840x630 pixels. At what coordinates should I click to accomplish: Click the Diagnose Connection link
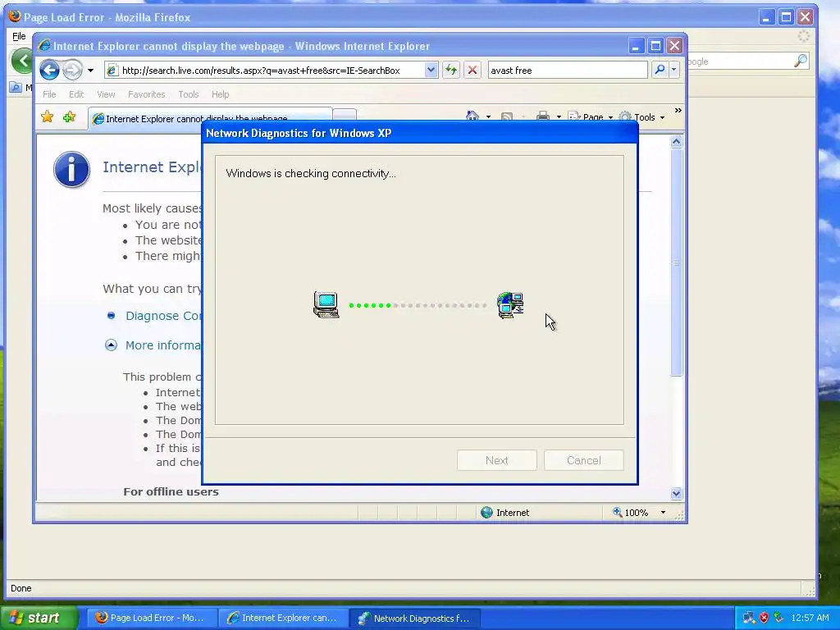[163, 316]
